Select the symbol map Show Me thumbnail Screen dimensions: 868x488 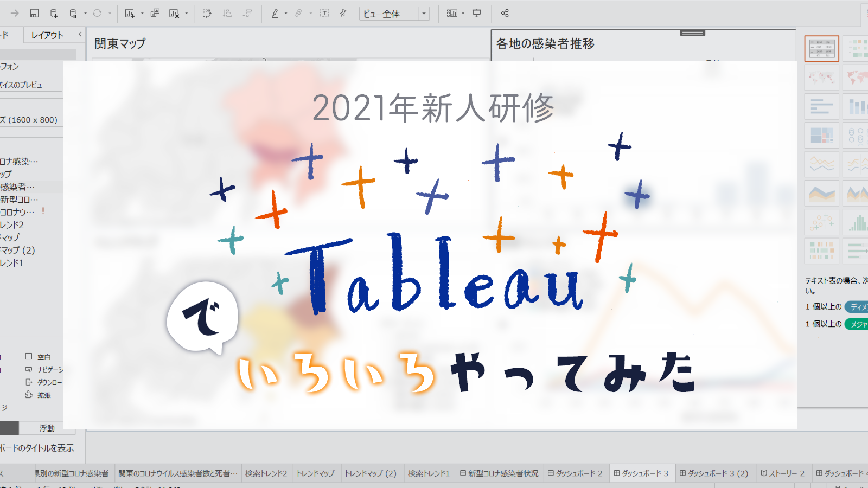pos(822,78)
